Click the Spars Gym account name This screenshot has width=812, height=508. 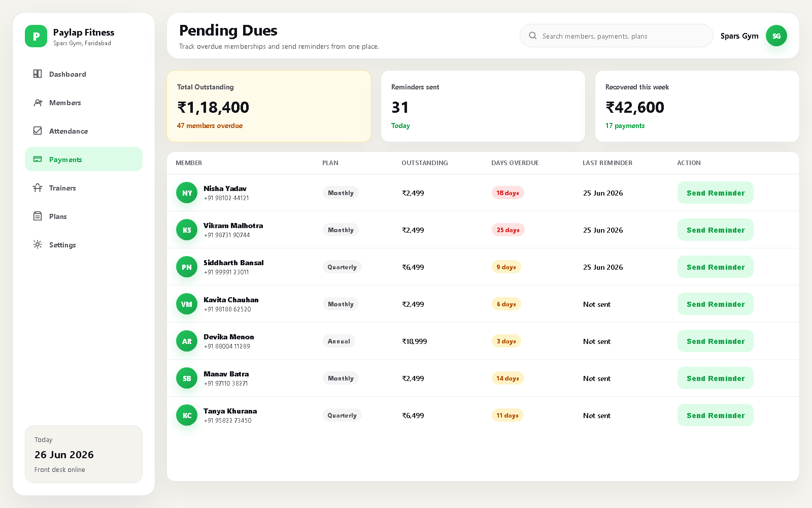coord(739,36)
